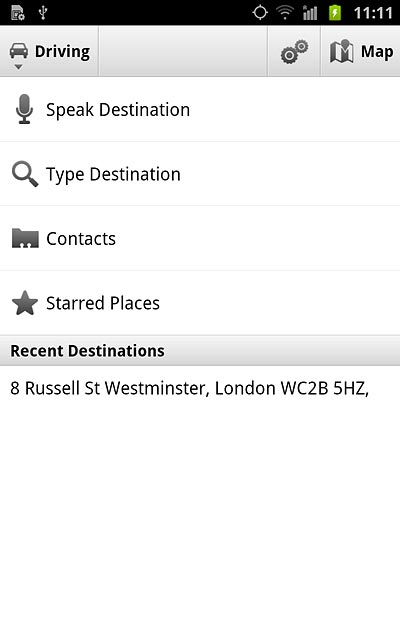
Task: Tap the GPS location icon in status bar
Action: (260, 13)
